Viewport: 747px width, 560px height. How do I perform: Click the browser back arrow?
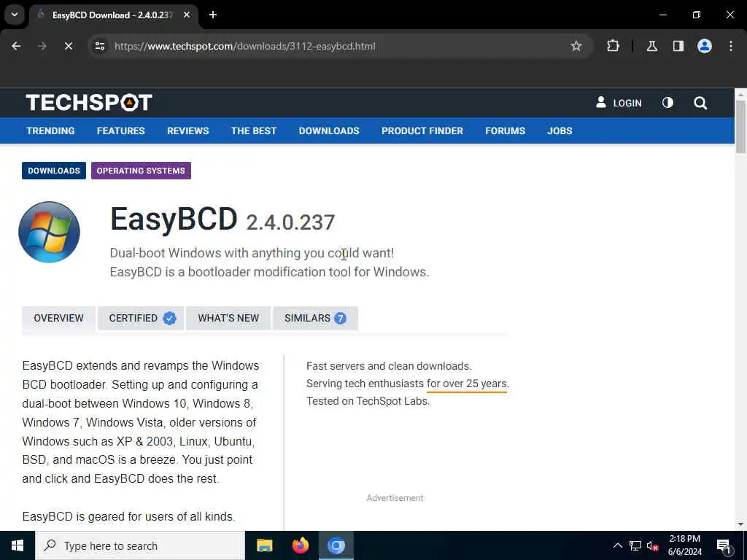tap(16, 46)
